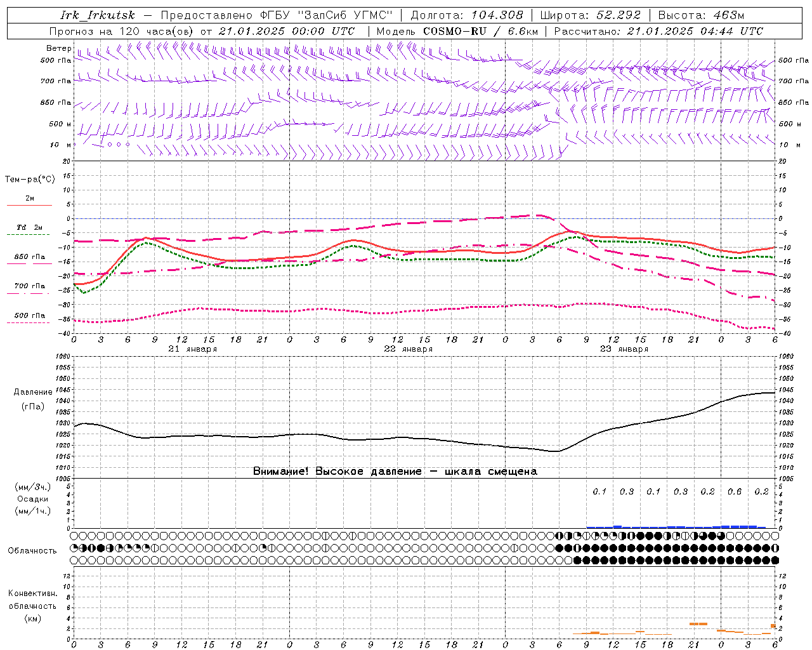Click the Ветер wind panel label
Viewport: 812px width, 650px height.
pyautogui.click(x=58, y=48)
